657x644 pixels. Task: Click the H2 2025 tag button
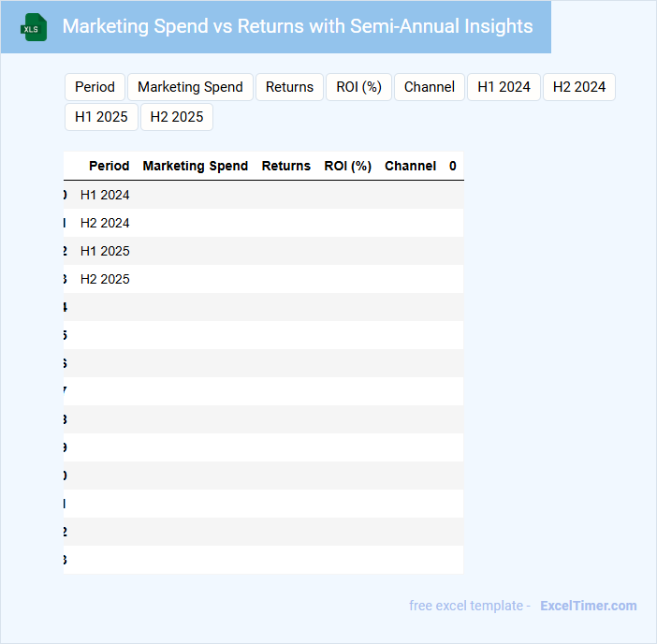coord(176,117)
